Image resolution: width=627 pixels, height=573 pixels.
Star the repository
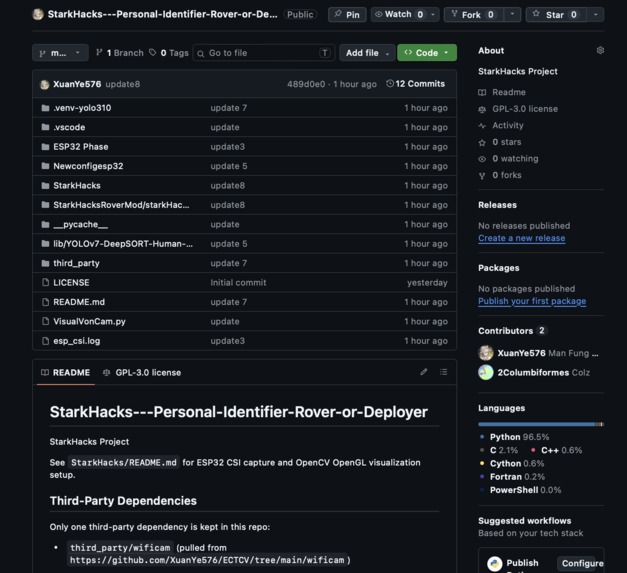click(x=555, y=15)
